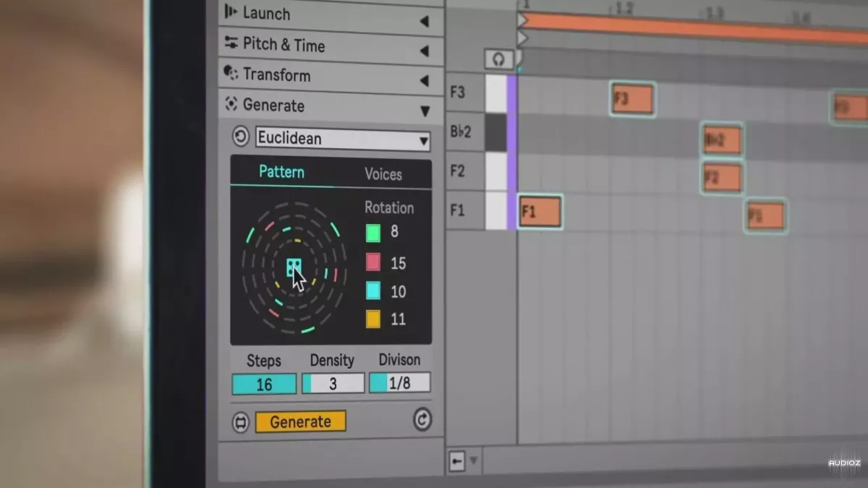Click rotation value 15

pyautogui.click(x=398, y=263)
